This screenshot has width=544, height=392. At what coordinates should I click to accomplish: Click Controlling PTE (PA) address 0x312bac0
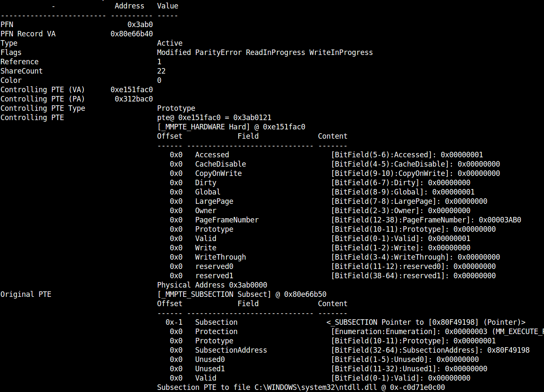click(x=134, y=99)
